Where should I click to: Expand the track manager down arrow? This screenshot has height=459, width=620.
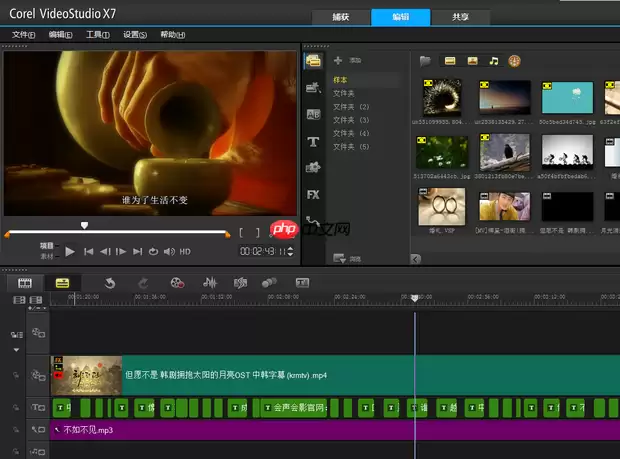point(16,350)
